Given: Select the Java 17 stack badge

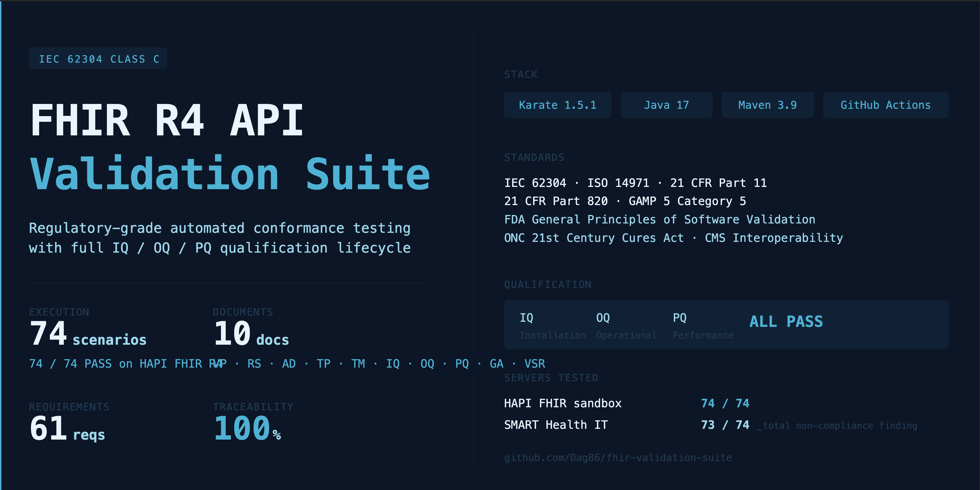Looking at the screenshot, I should (x=667, y=105).
